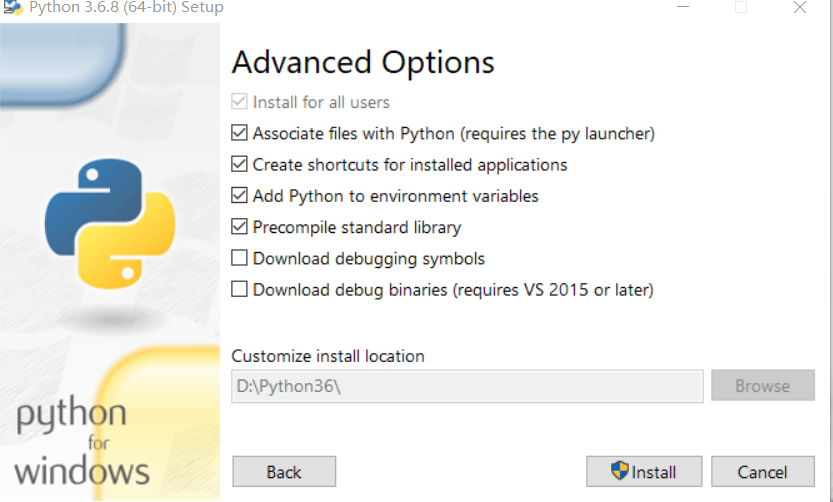Disable Add Python to environment variables

point(239,195)
